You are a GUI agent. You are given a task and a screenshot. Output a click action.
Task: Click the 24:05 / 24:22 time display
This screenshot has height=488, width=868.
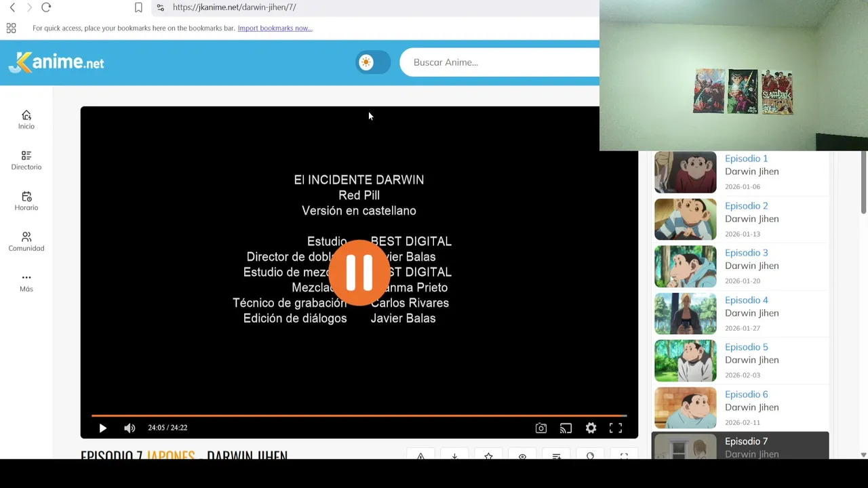click(167, 428)
